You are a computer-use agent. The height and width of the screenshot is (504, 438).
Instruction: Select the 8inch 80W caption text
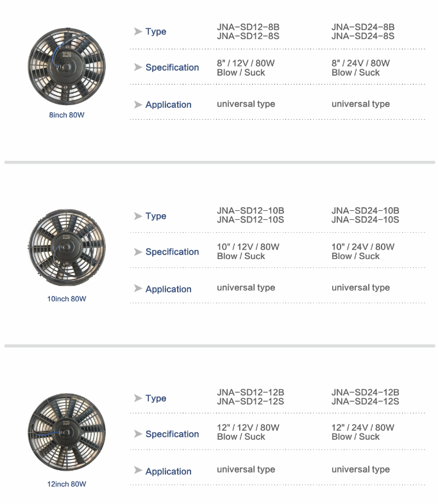tap(67, 115)
